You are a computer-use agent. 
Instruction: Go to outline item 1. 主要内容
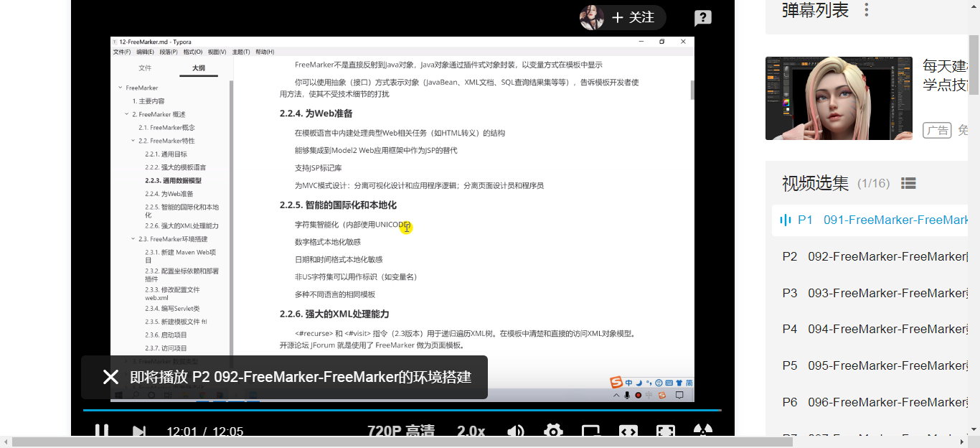[149, 101]
